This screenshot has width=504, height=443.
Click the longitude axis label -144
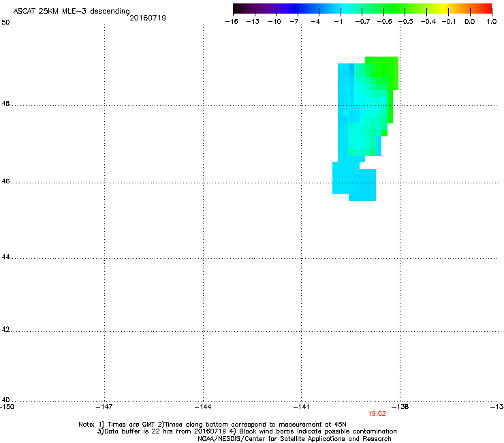pyautogui.click(x=203, y=406)
